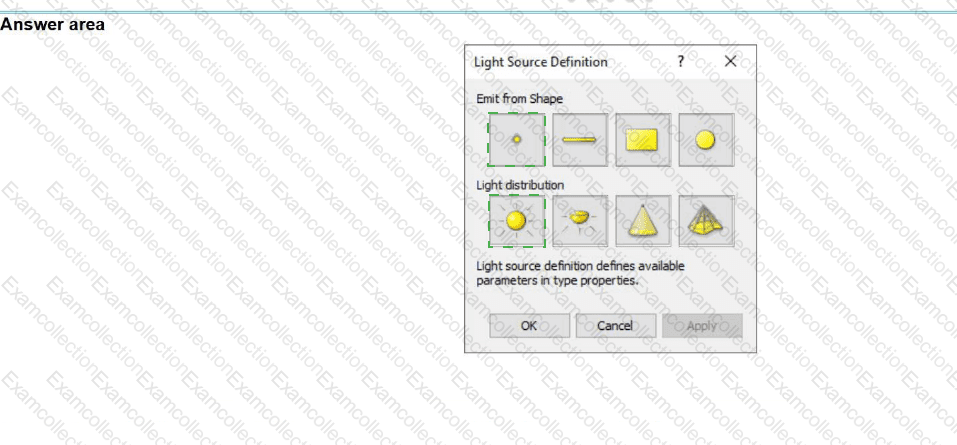Click the Emit from Shape label
This screenshot has width=957, height=445.
518,98
